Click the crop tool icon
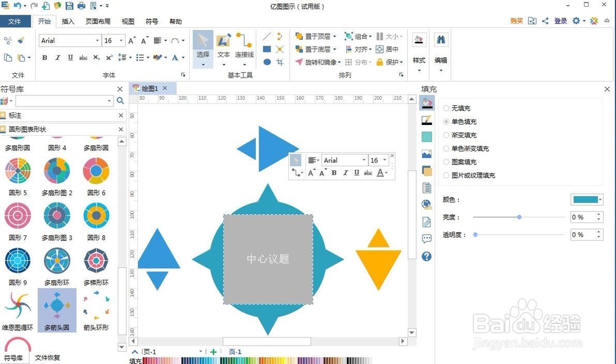Viewport: 616px width, 364px height. pos(280,62)
